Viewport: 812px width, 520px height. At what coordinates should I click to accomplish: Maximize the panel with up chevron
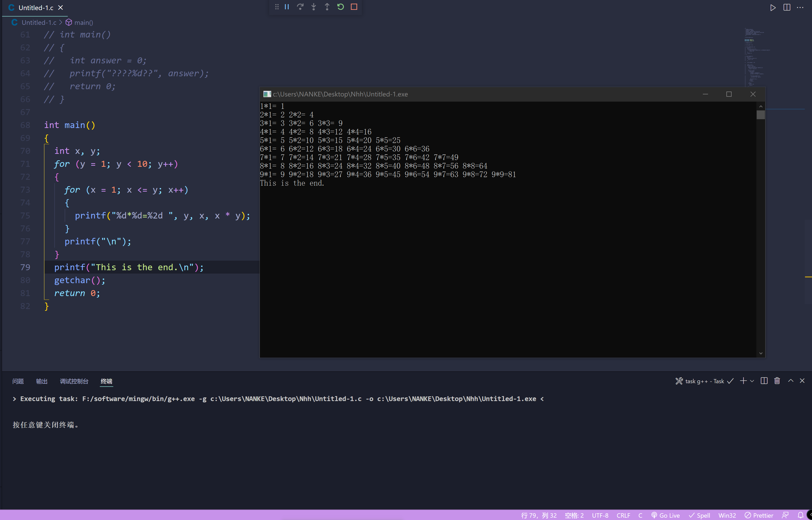pos(791,381)
